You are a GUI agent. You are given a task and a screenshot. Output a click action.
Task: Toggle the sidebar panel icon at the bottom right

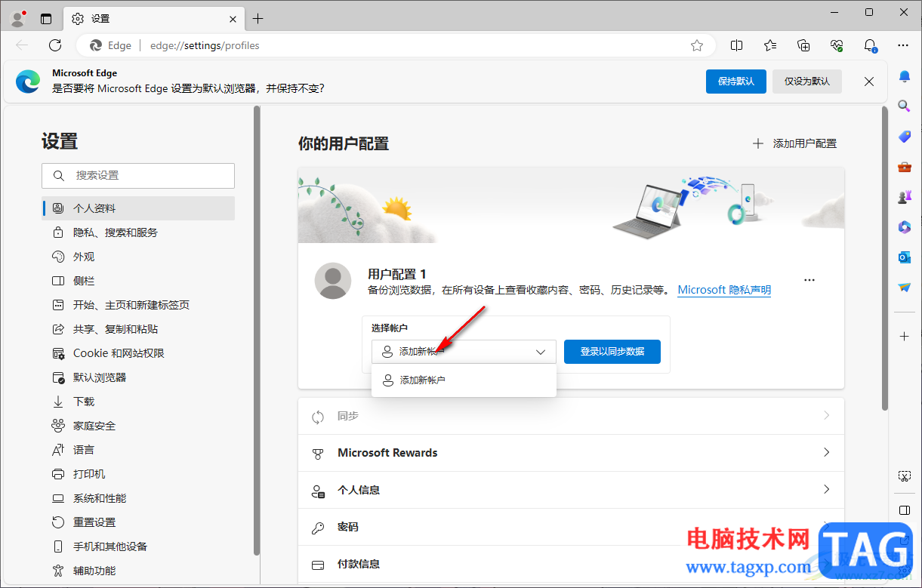[x=905, y=509]
